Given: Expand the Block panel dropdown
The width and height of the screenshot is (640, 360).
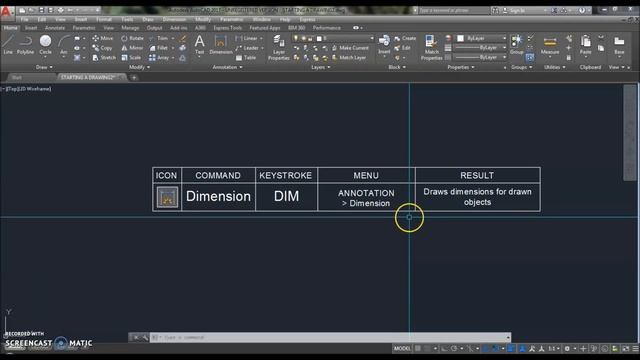Looking at the screenshot, I should tap(397, 67).
